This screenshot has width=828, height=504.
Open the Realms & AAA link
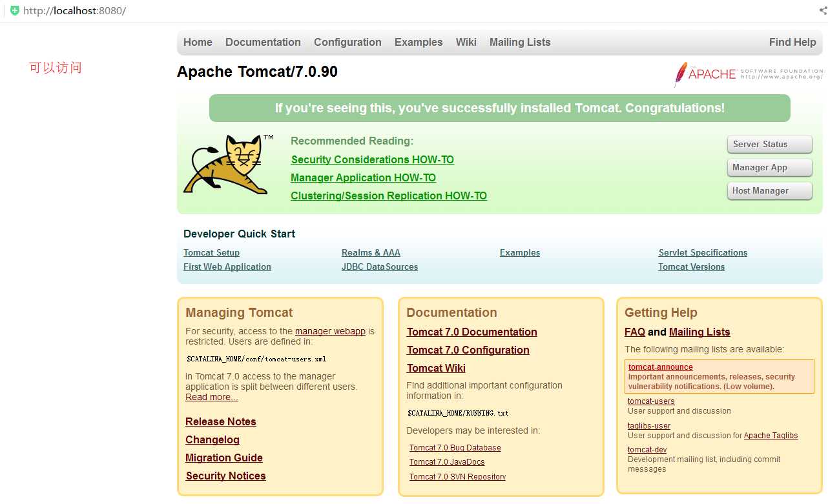(x=371, y=253)
